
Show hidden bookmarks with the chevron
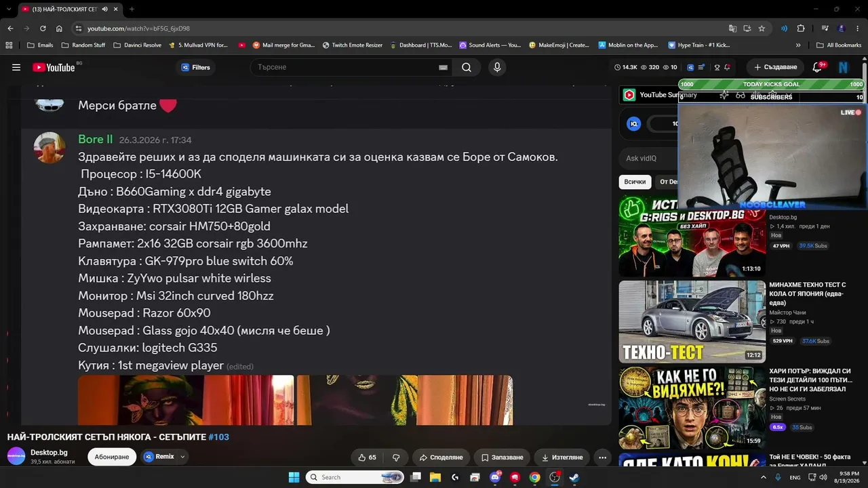(798, 45)
